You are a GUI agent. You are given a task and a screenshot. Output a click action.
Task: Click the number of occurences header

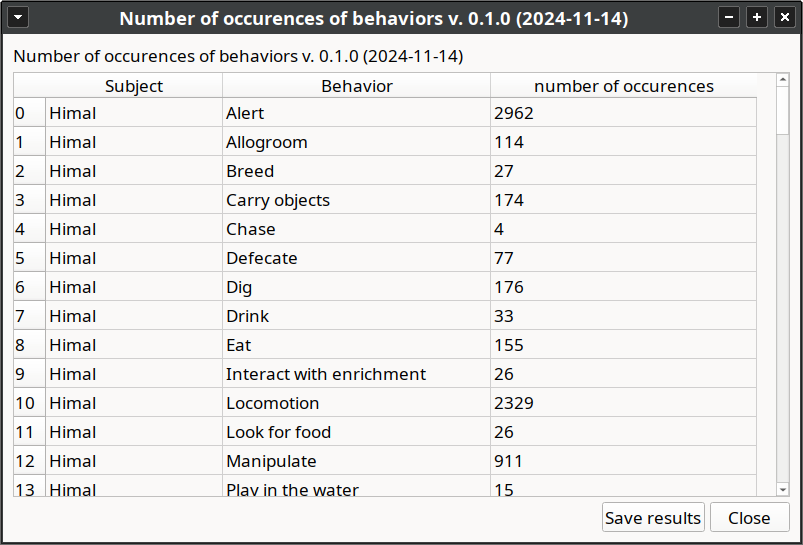[x=623, y=86]
